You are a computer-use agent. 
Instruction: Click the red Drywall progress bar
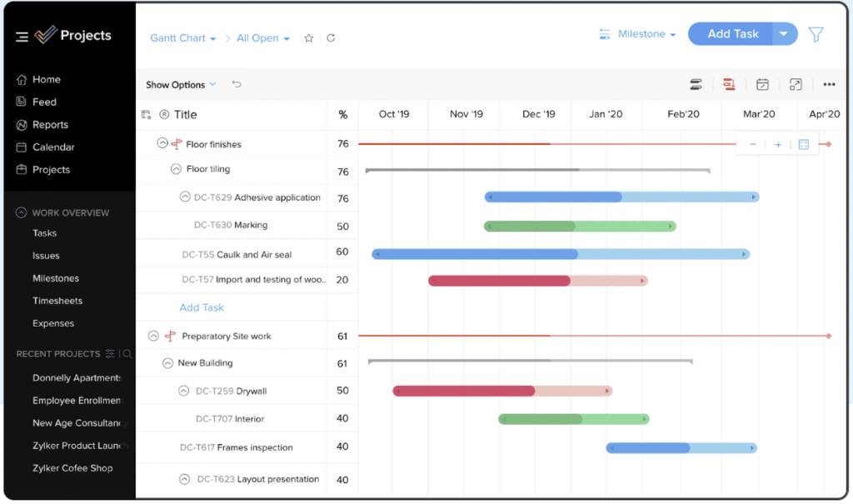[464, 391]
